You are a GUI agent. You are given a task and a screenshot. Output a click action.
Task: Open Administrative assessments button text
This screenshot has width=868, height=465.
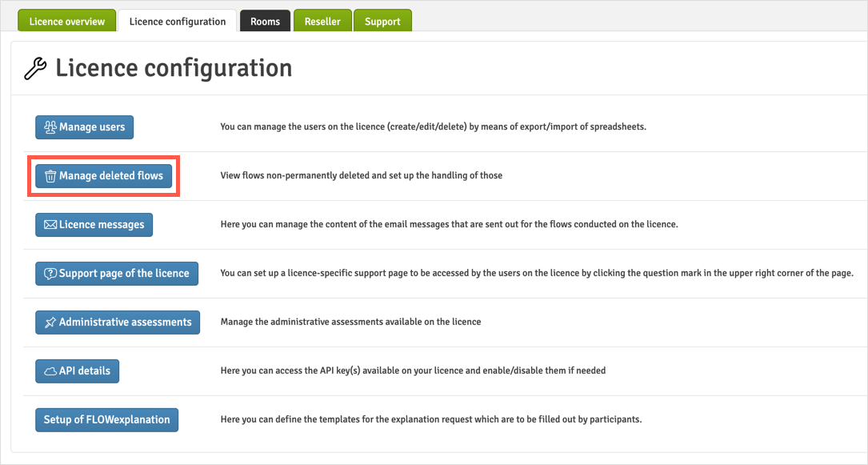click(x=125, y=323)
